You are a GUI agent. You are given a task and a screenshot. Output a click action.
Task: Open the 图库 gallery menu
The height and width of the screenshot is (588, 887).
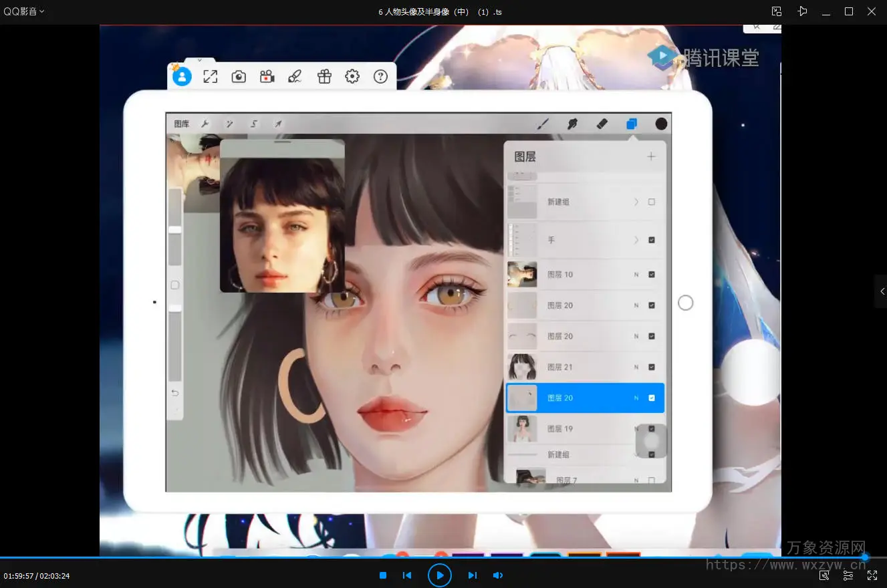[x=182, y=124]
